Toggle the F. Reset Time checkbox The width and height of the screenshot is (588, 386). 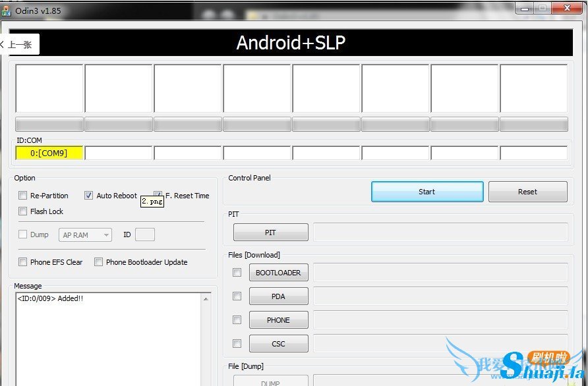158,194
